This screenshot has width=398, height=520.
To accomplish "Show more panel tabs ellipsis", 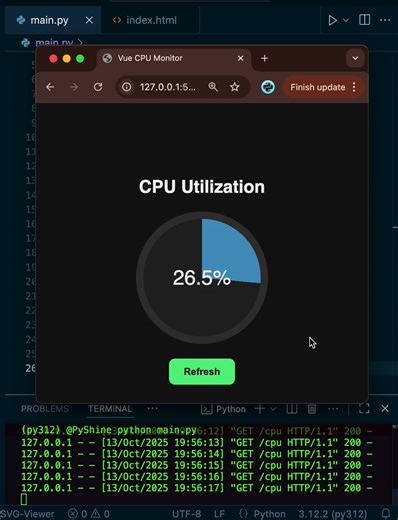I will click(x=152, y=408).
